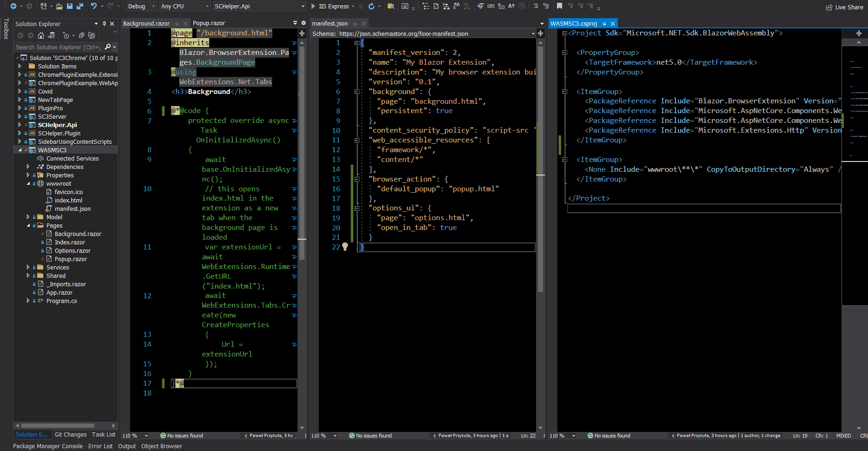Open the Package Manager Console

point(48,446)
